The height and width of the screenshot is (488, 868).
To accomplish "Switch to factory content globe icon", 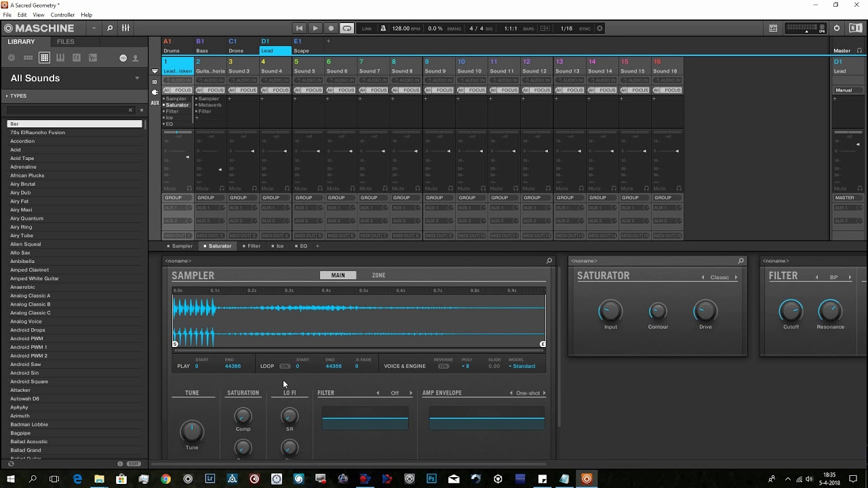I will (x=123, y=58).
